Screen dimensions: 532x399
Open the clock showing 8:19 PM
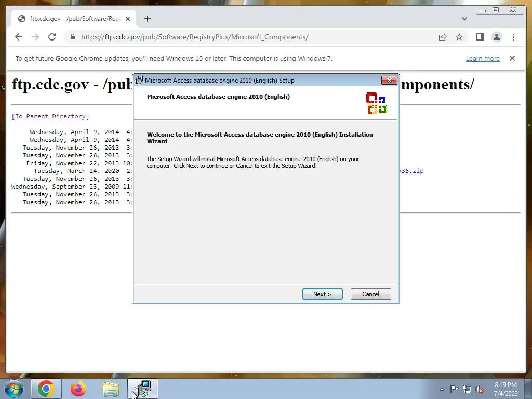pyautogui.click(x=506, y=389)
